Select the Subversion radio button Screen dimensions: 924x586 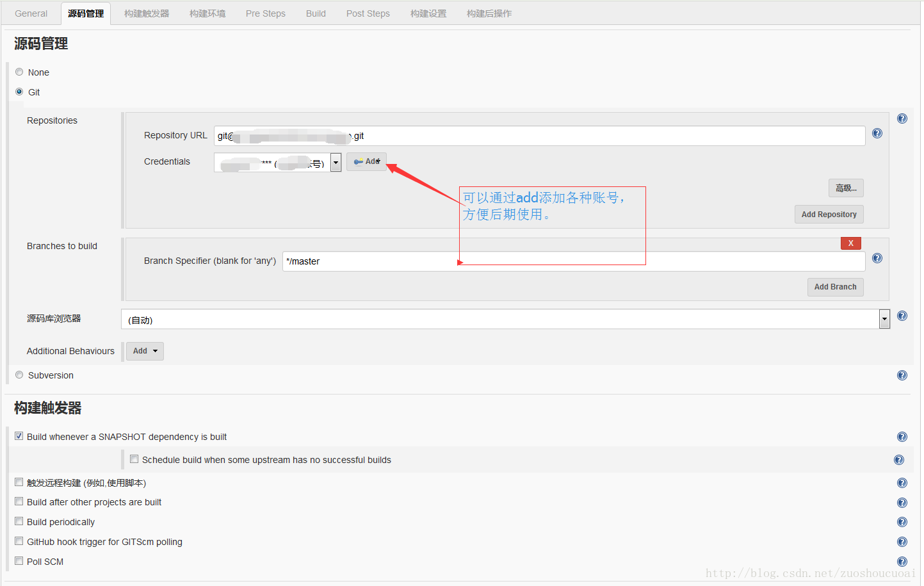(x=19, y=375)
